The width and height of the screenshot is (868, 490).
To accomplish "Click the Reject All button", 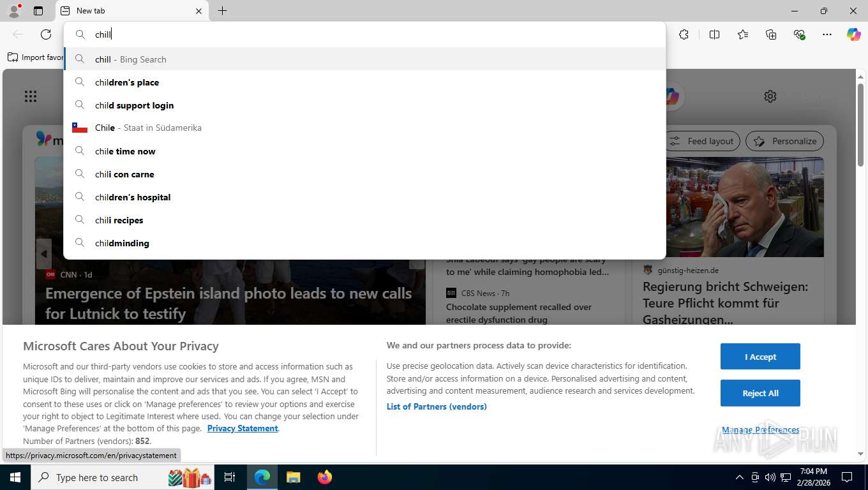I will point(760,393).
